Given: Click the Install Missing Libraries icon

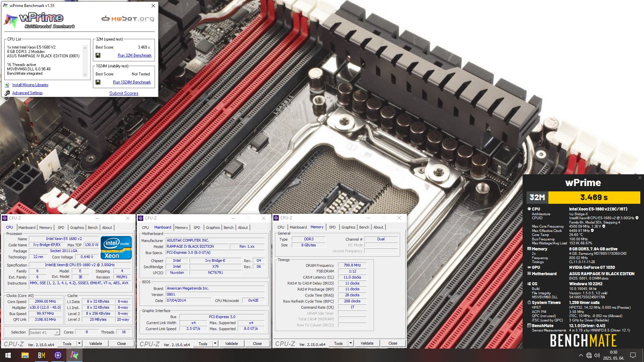Looking at the screenshot, I should (7, 85).
